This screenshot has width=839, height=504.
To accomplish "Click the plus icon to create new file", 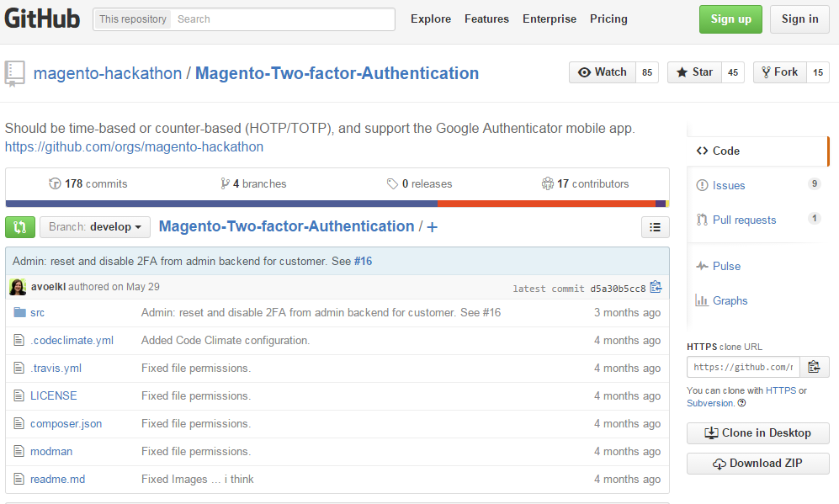I will [432, 227].
